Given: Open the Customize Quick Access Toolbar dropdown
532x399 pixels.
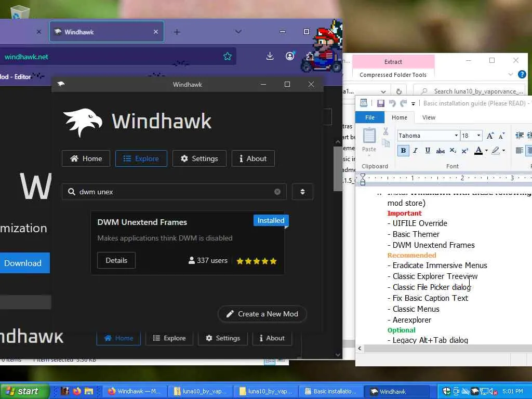Looking at the screenshot, I should (x=413, y=104).
